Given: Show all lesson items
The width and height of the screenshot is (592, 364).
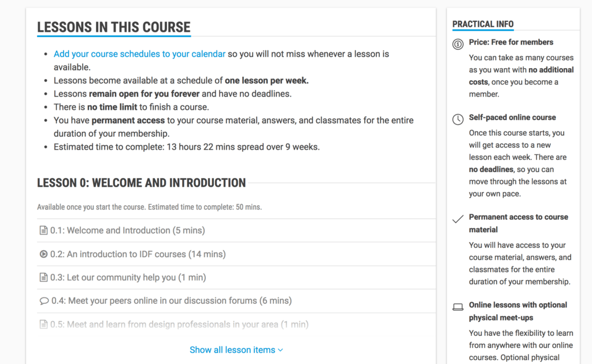Looking at the screenshot, I should point(232,350).
